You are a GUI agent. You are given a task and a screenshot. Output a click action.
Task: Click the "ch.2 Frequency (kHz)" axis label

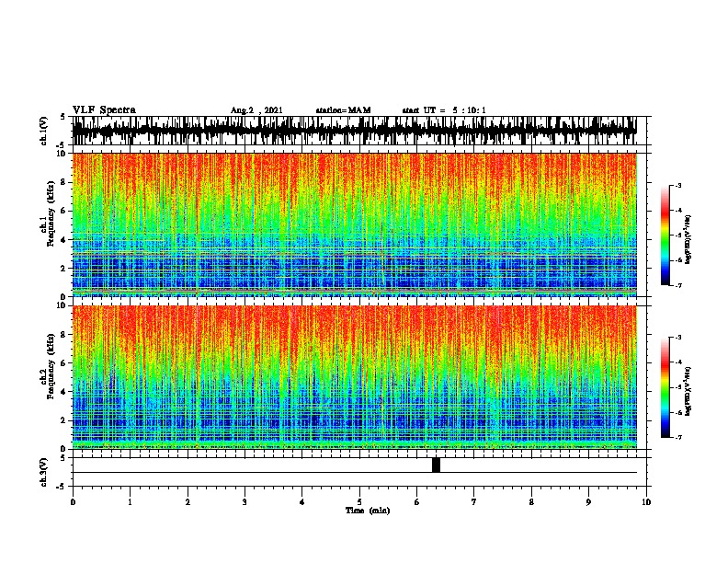pos(49,366)
